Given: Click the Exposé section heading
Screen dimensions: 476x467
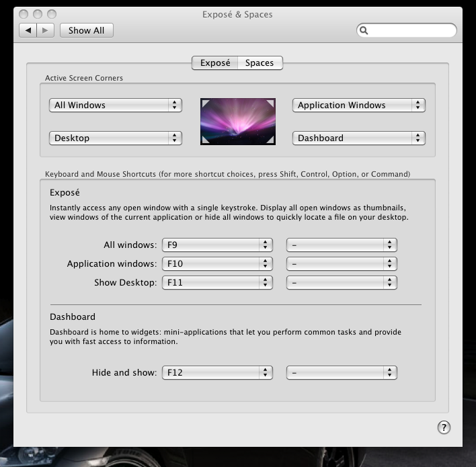Looking at the screenshot, I should coord(65,192).
